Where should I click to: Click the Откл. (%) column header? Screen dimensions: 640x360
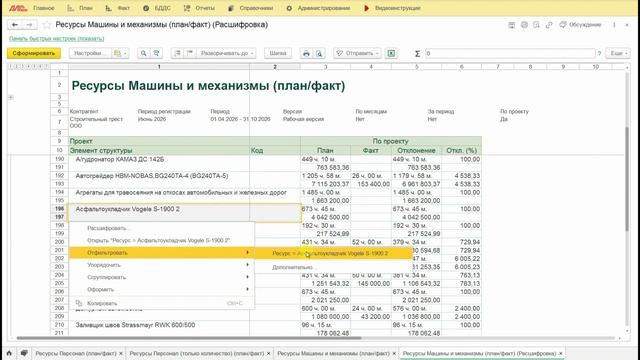[462, 150]
